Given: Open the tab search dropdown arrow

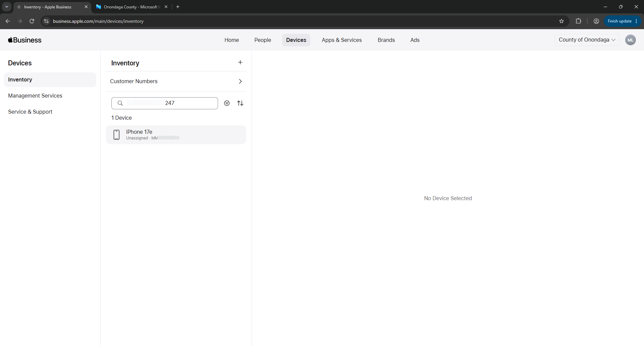Looking at the screenshot, I should tap(7, 7).
